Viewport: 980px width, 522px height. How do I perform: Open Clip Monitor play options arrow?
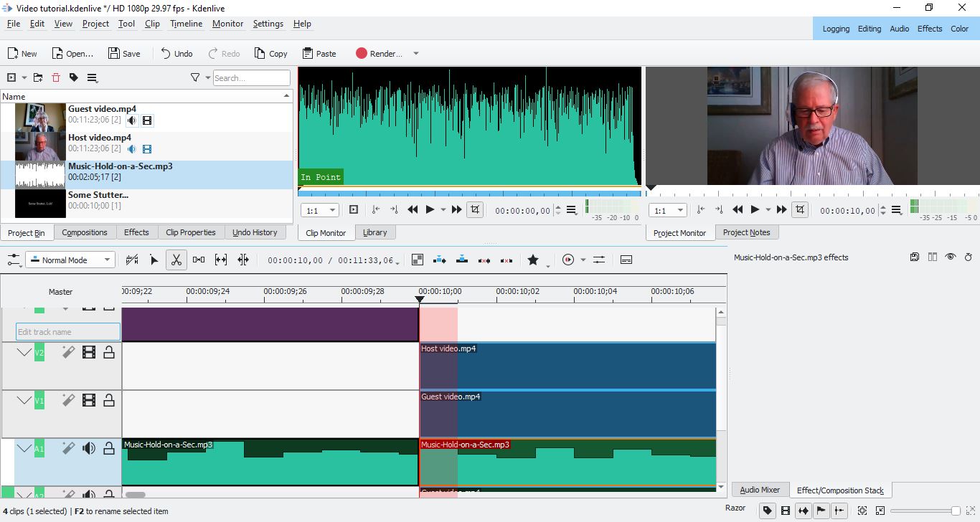(443, 210)
